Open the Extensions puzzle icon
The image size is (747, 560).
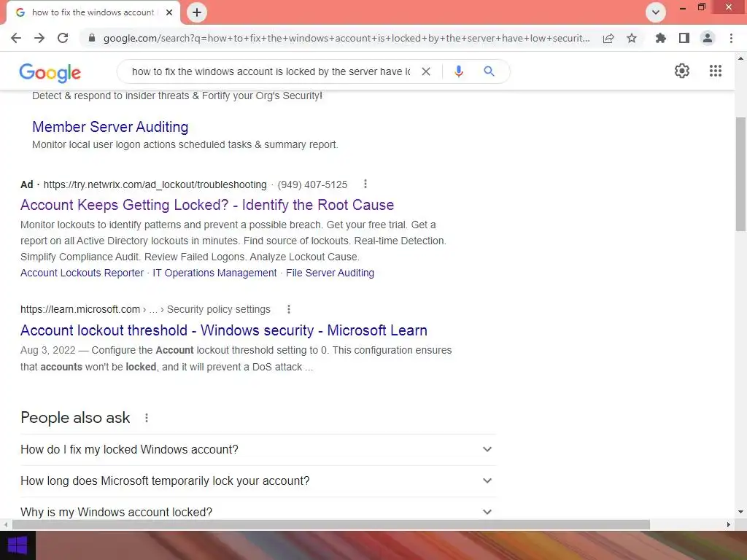[660, 38]
